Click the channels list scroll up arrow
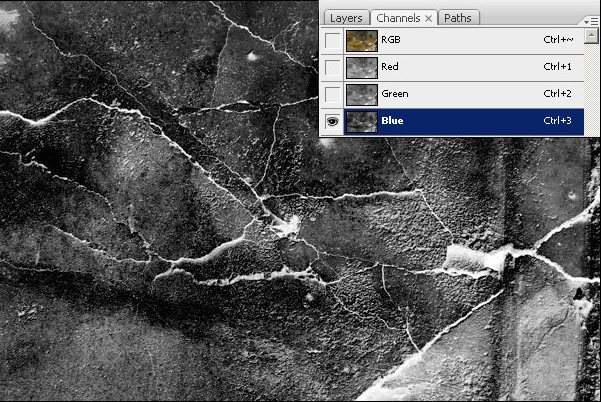Viewport: 601px width, 402px height. 591,36
